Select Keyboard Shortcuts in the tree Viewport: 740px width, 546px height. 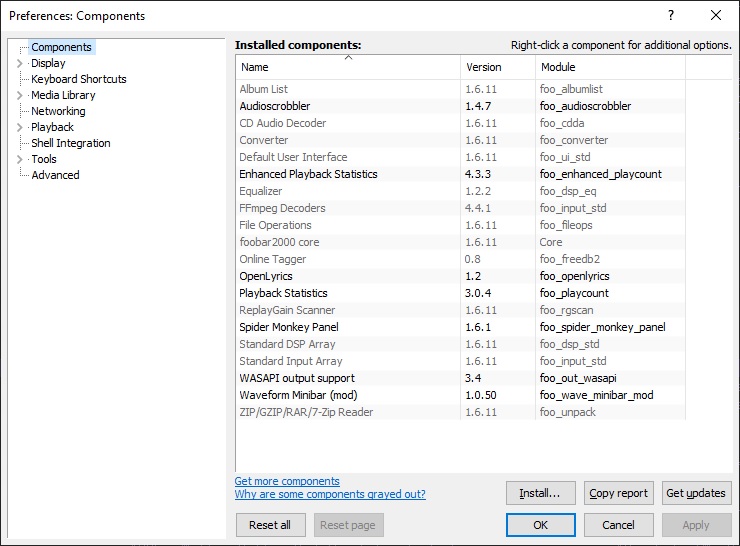click(78, 79)
